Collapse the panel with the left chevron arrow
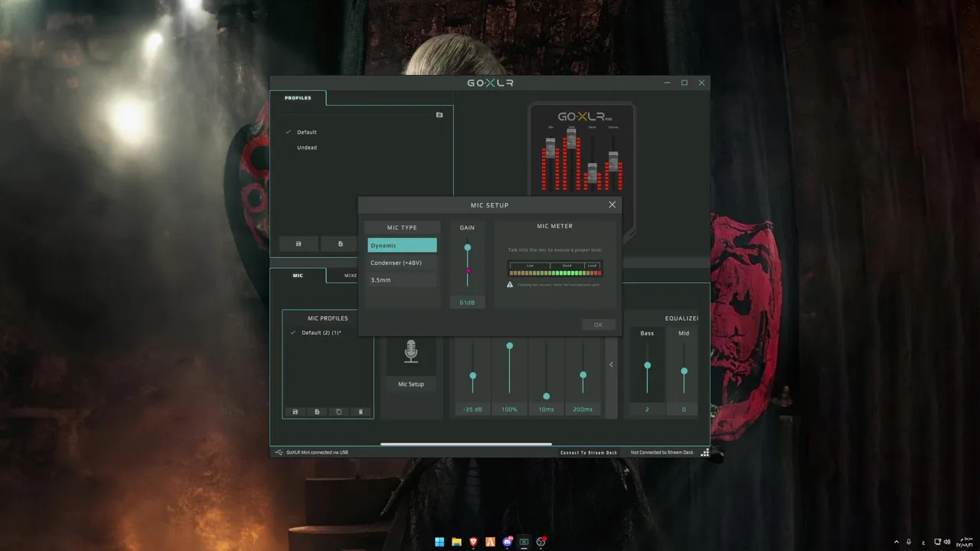Image resolution: width=980 pixels, height=551 pixels. click(611, 364)
